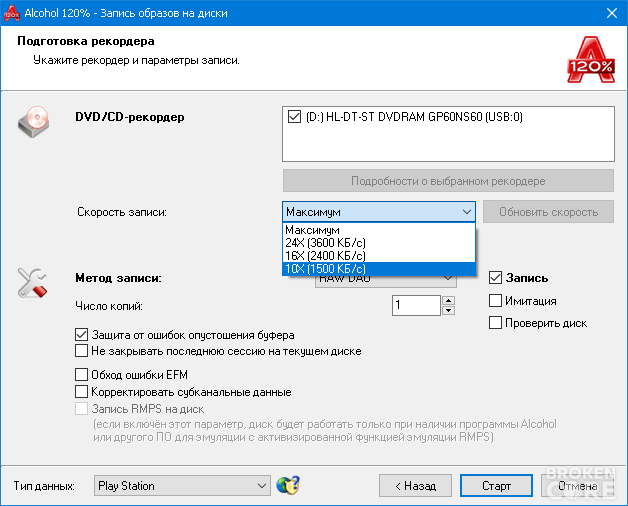Click the Отмена button
The image size is (628, 506).
(x=577, y=486)
